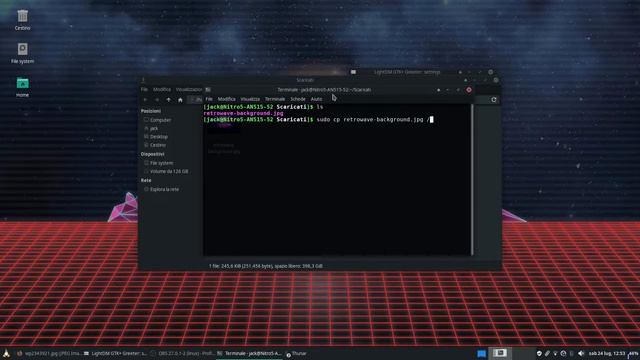Viewport: 640px width, 360px height.
Task: Select Desktop in the Thunar sidebar
Action: click(x=156, y=137)
